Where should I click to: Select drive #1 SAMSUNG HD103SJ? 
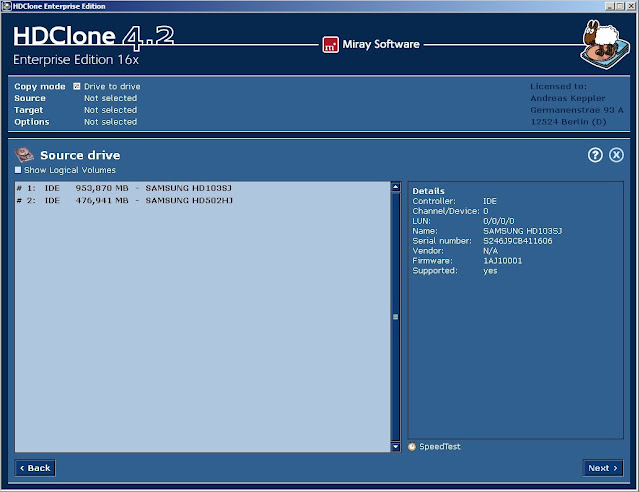tap(202, 188)
